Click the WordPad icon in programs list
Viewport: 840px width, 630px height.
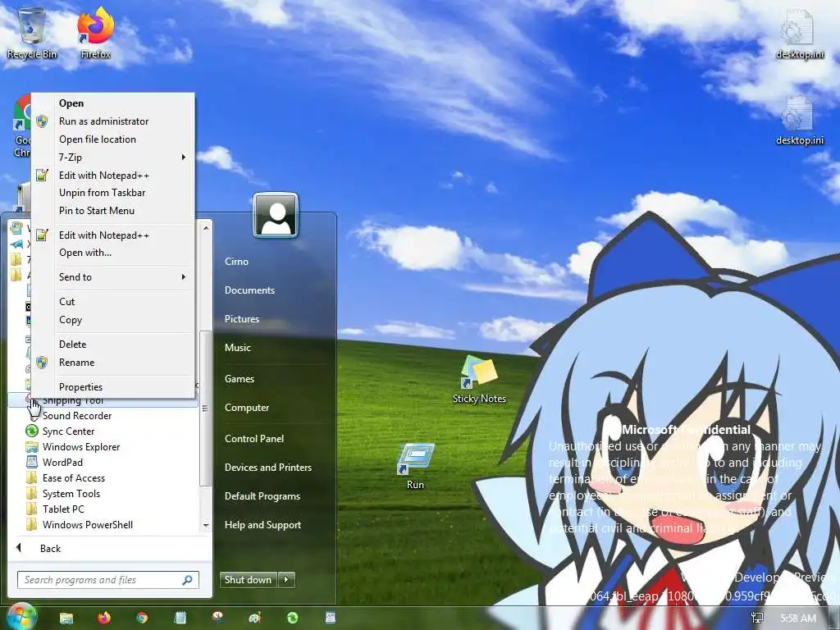pos(32,462)
